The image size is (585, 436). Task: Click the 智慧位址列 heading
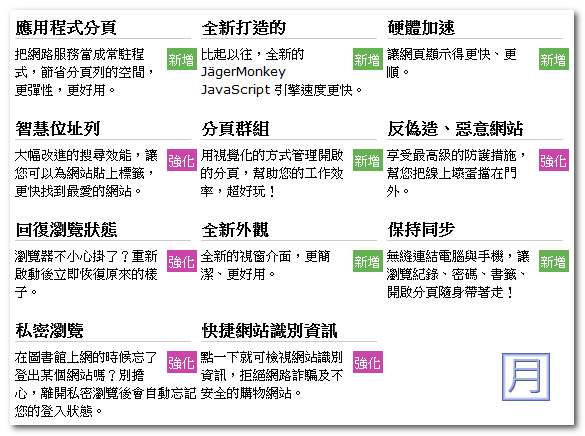click(57, 129)
